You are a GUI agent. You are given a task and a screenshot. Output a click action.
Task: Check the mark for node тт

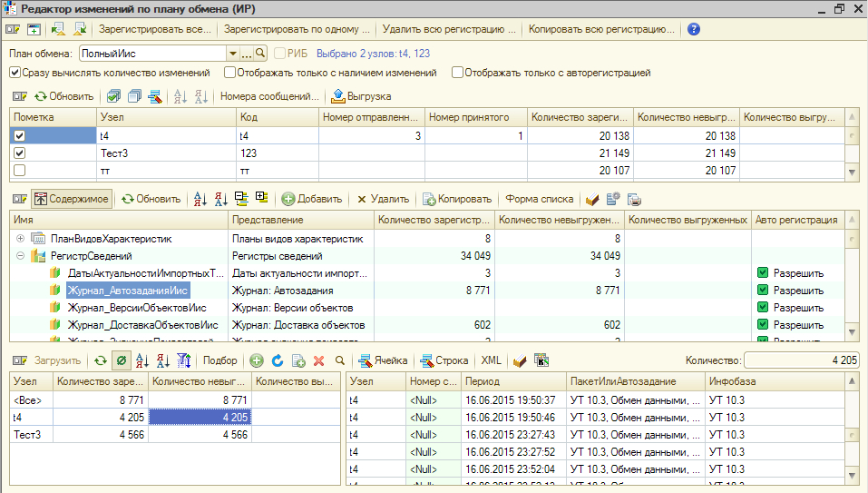[x=19, y=170]
